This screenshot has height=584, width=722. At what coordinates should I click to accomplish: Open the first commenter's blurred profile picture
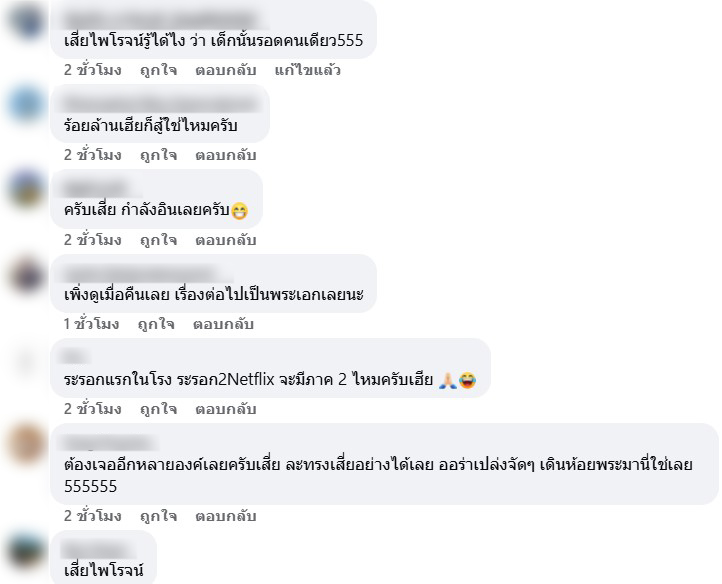click(x=26, y=21)
